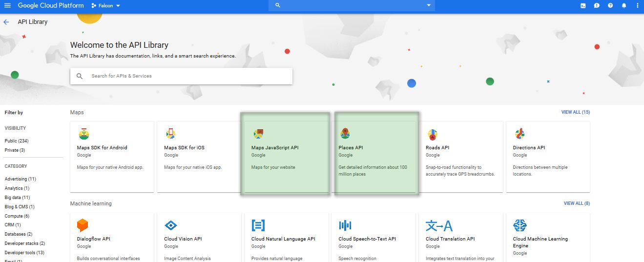
Task: Click 'Maps for your native iOS app' text
Action: point(193,167)
